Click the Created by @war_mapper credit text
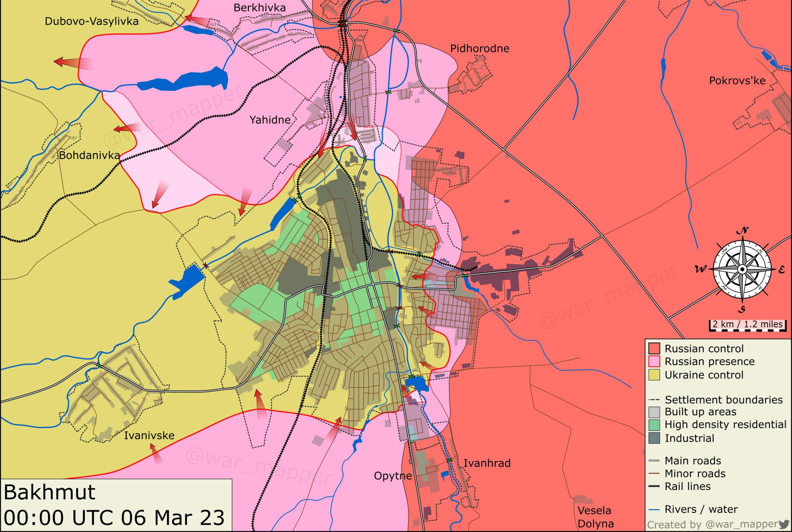Screen dimensions: 792x532 click(x=712, y=525)
